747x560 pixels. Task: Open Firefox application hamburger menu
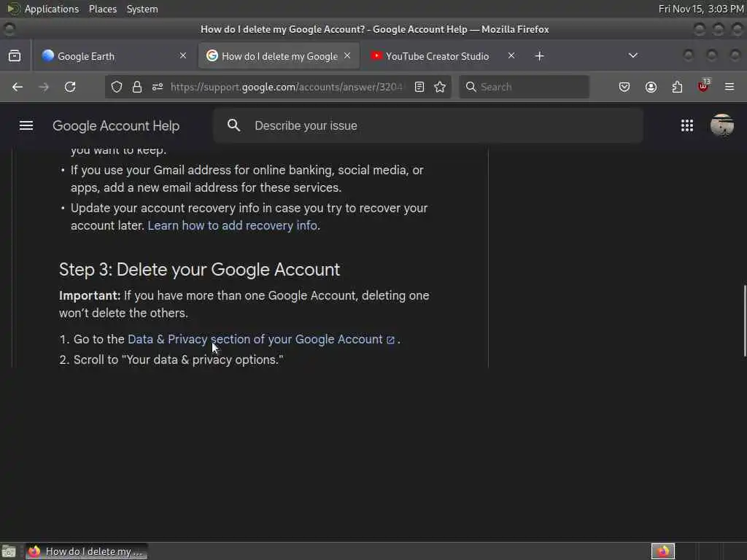point(729,87)
